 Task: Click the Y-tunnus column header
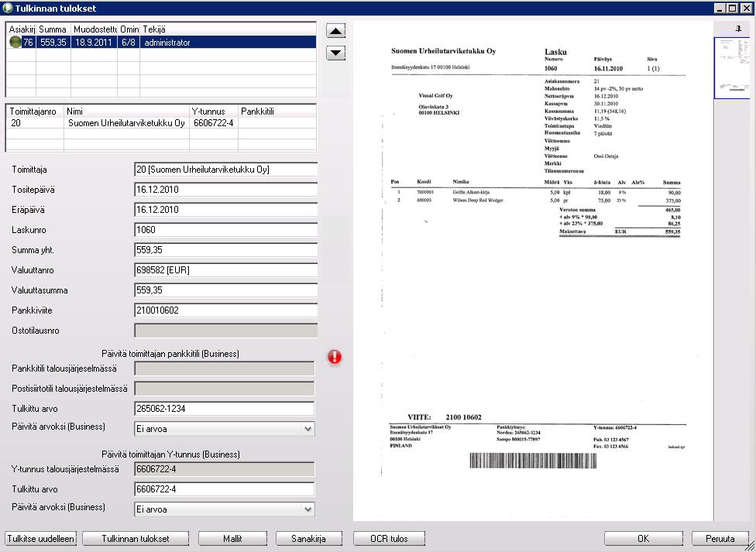214,111
